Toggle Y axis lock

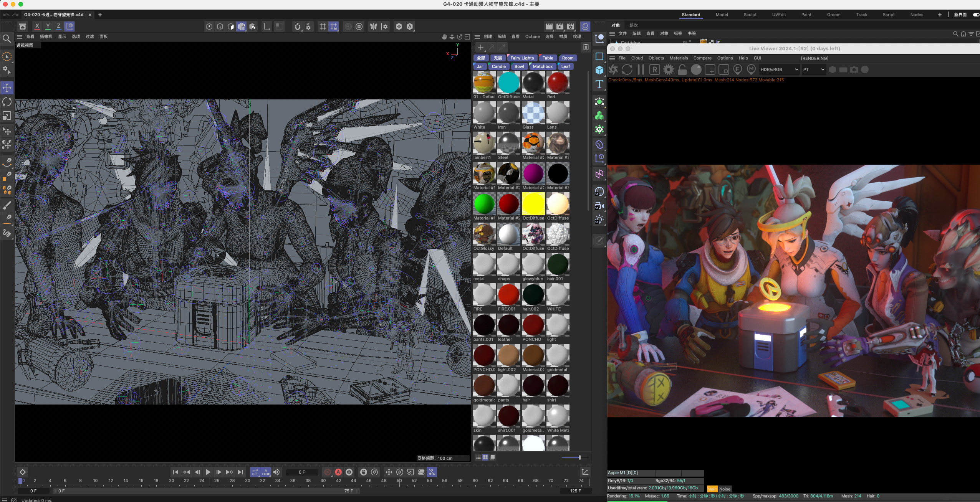click(x=48, y=26)
